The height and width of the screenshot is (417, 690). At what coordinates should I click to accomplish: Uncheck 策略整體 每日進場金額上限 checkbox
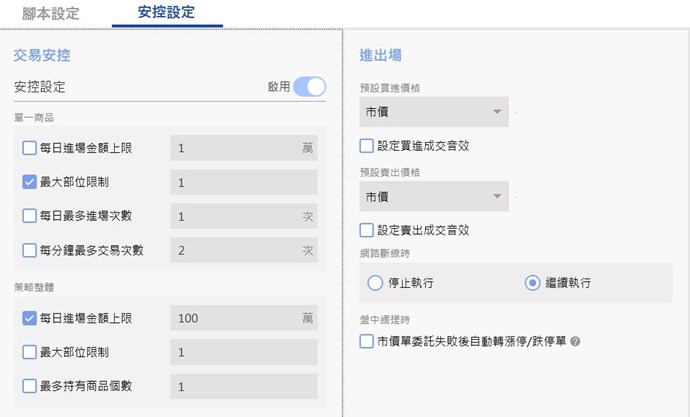[x=29, y=319]
